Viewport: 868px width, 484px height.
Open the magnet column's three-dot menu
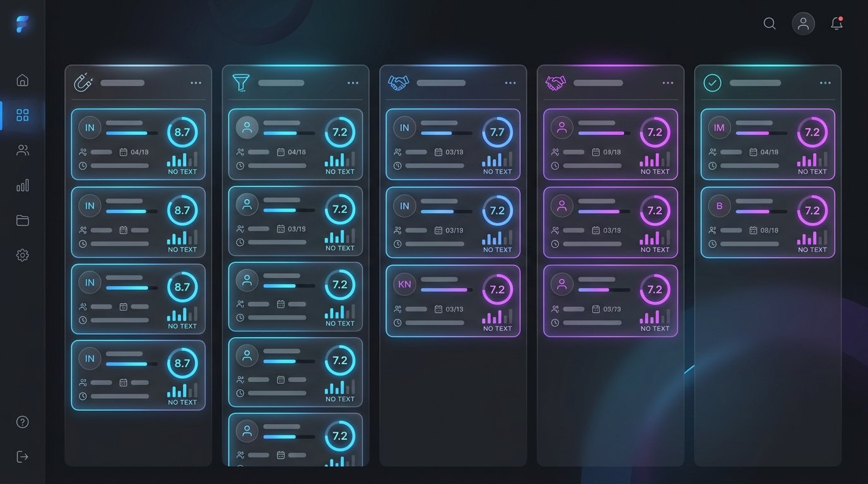pyautogui.click(x=196, y=83)
